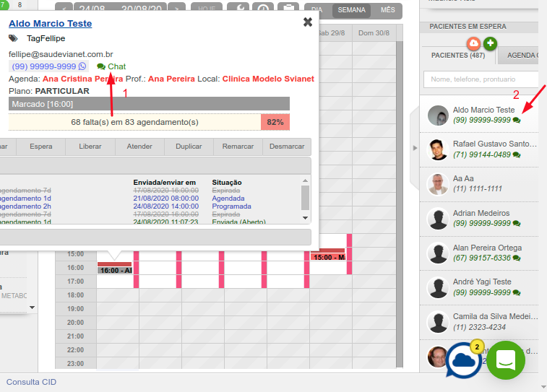The image size is (547, 392).
Task: Collapse the side panel with arrow handle
Action: [415, 148]
